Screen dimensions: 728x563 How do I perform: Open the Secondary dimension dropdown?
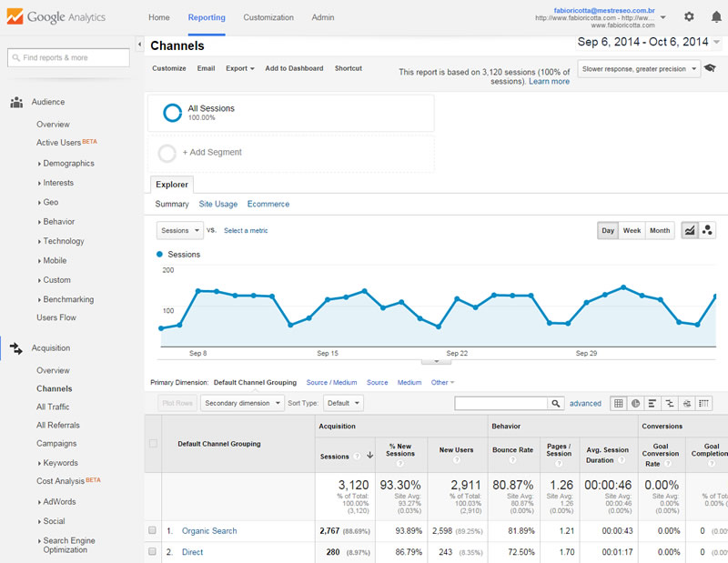242,403
